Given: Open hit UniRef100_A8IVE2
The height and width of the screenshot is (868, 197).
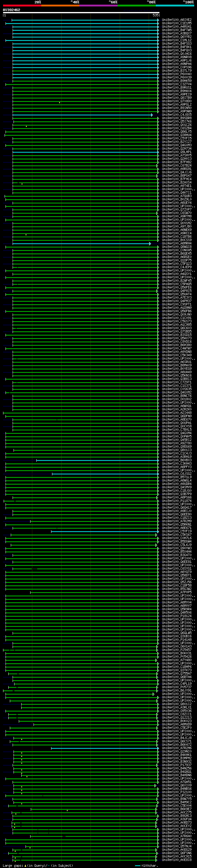Looking at the screenshot, I should point(177,20).
